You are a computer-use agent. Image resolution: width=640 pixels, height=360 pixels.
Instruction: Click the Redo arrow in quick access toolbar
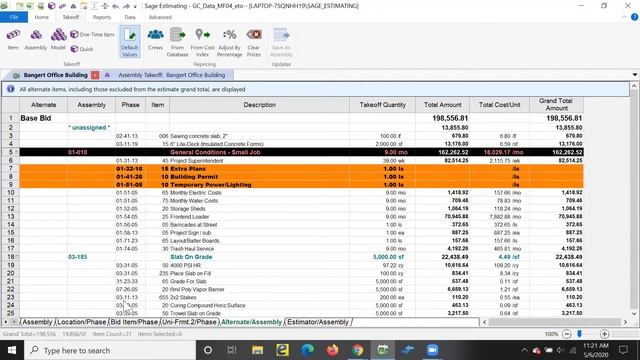pyautogui.click(x=126, y=6)
